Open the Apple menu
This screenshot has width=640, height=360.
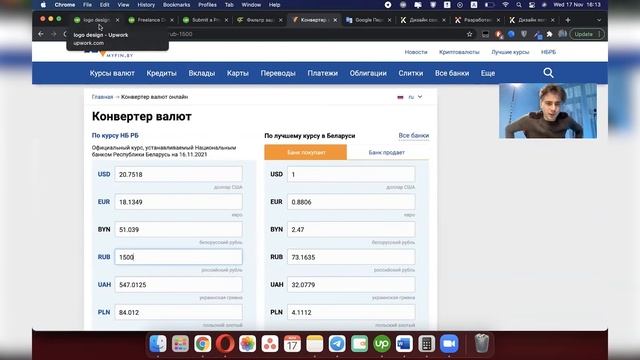(43, 5)
